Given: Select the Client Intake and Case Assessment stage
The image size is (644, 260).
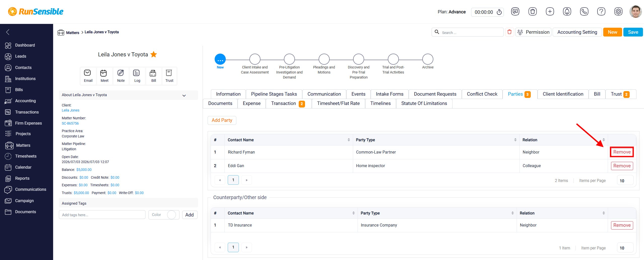Looking at the screenshot, I should click(255, 59).
